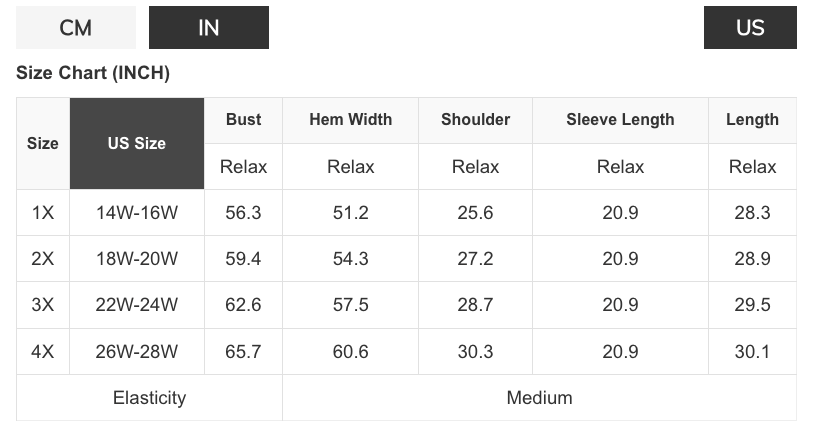Viewport: 828px width, 438px height.
Task: Click the Size column header
Action: (x=43, y=143)
